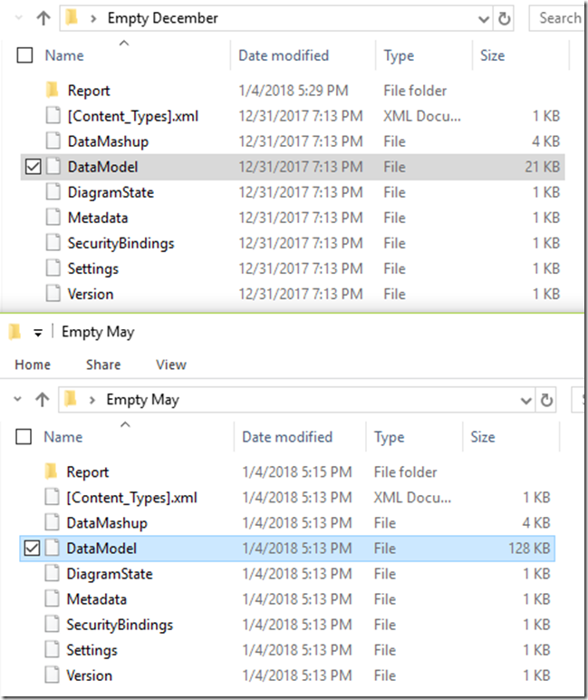Click the refresh icon in Empty December address bar

[x=504, y=18]
